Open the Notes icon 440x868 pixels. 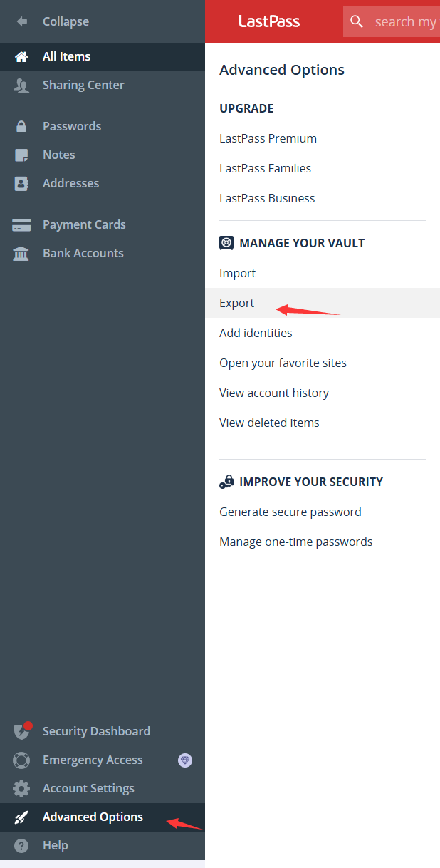click(x=21, y=155)
